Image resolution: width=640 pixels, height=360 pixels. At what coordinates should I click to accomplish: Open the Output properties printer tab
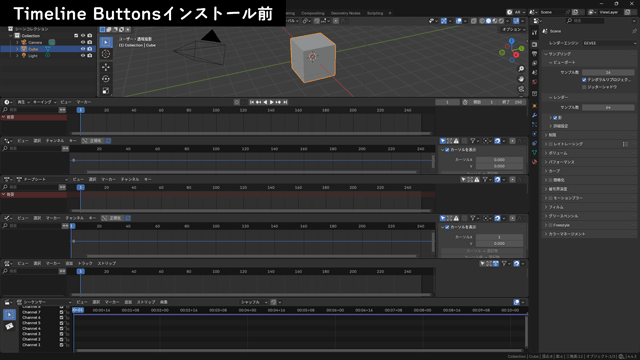534,54
